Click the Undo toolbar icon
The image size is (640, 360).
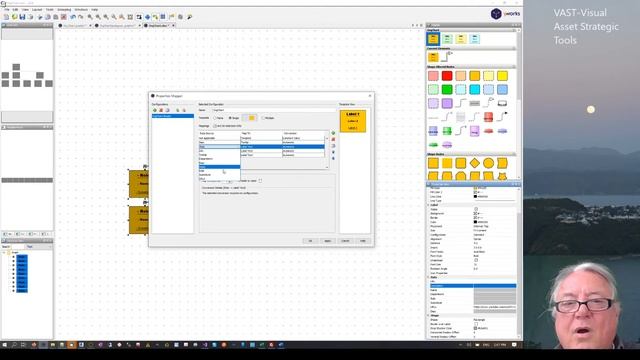click(73, 17)
